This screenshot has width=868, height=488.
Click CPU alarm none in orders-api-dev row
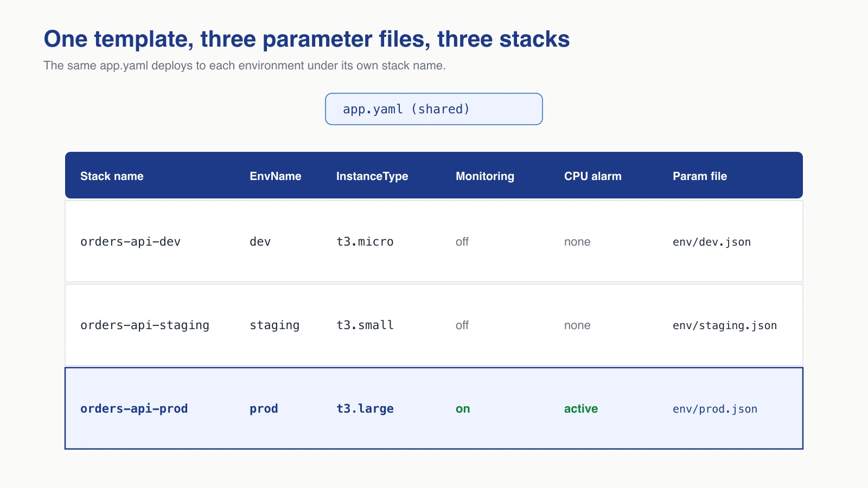click(x=577, y=242)
